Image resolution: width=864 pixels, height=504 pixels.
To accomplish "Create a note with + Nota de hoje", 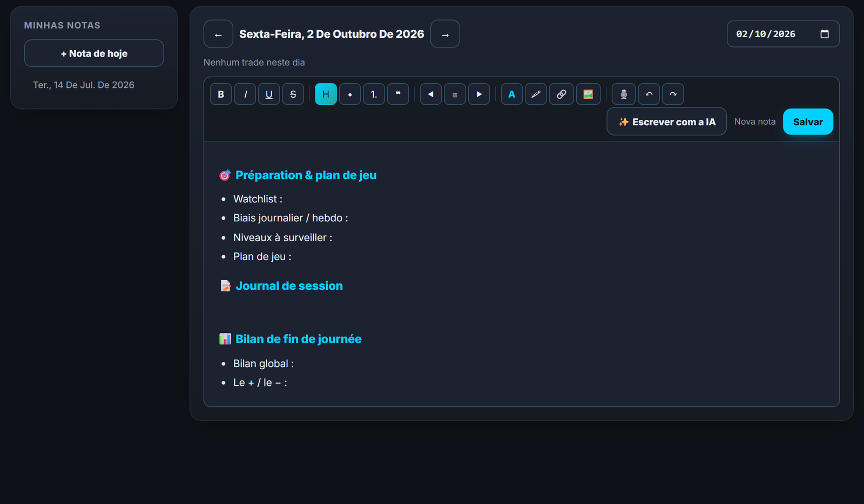I will [x=94, y=53].
